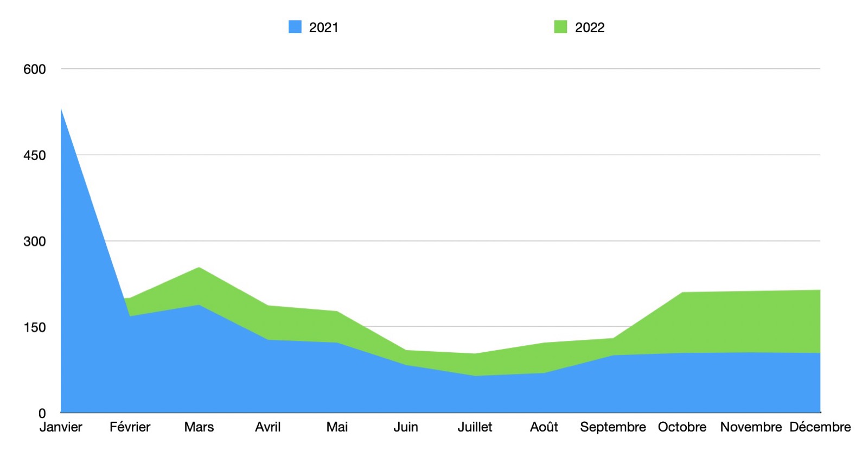The image size is (868, 463).
Task: Select the Juillet axis label
Action: tap(475, 427)
